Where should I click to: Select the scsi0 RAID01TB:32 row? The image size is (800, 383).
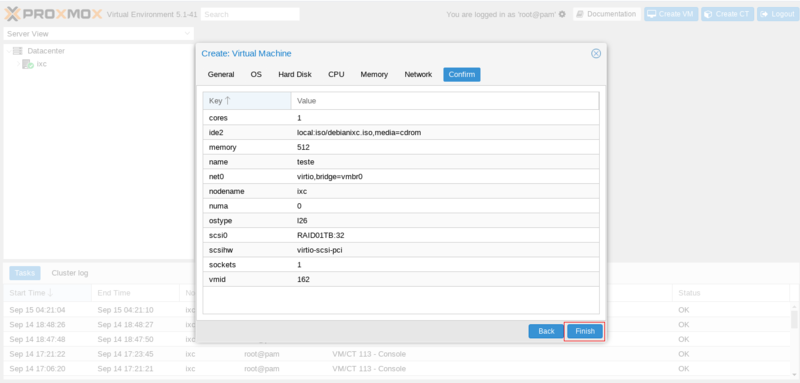click(401, 236)
